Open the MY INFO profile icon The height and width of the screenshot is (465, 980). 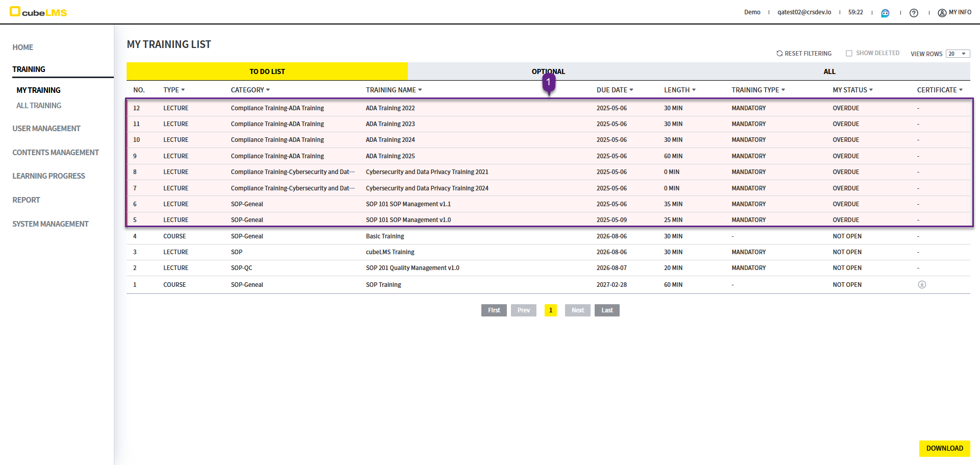coord(942,13)
